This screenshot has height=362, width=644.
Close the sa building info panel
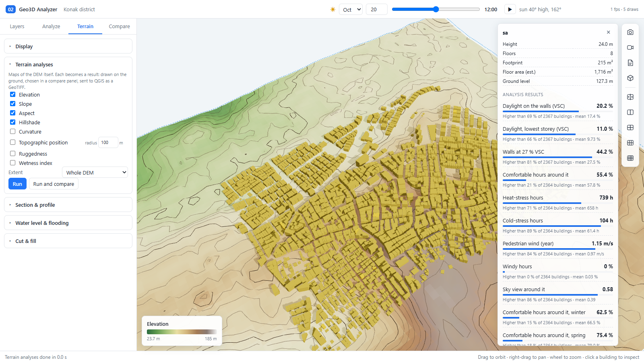tap(608, 32)
